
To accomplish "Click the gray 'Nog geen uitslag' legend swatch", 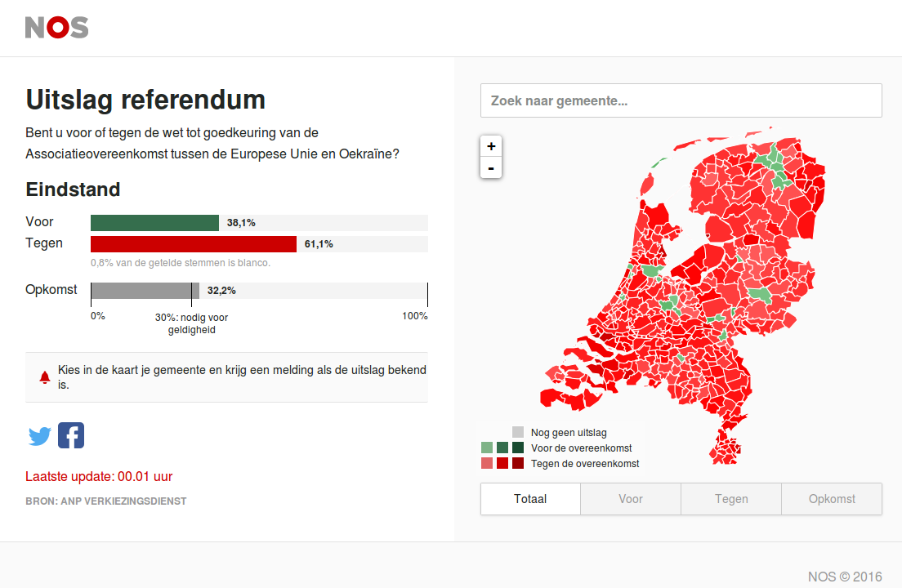I will pos(518,432).
